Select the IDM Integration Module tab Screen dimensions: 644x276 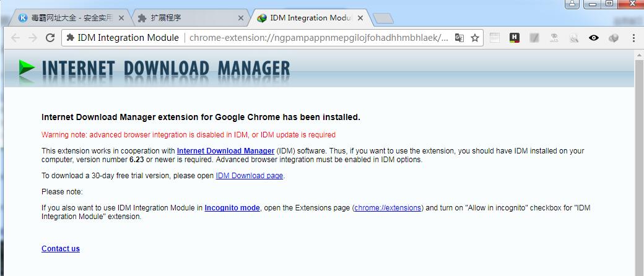tap(310, 18)
